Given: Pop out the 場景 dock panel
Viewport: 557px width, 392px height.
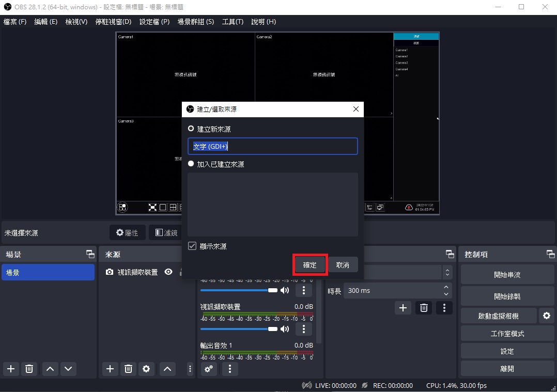Looking at the screenshot, I should pos(90,254).
